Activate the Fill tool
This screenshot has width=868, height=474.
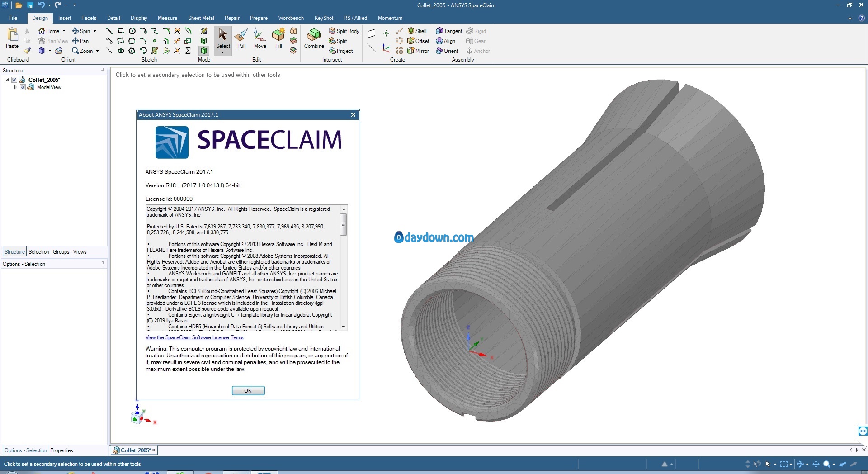pos(278,38)
